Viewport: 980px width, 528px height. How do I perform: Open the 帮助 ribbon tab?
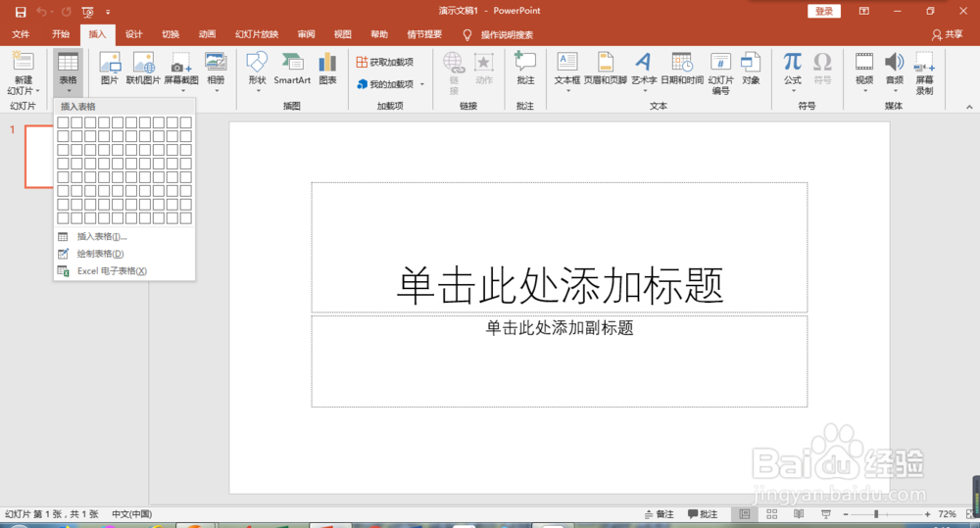point(379,34)
